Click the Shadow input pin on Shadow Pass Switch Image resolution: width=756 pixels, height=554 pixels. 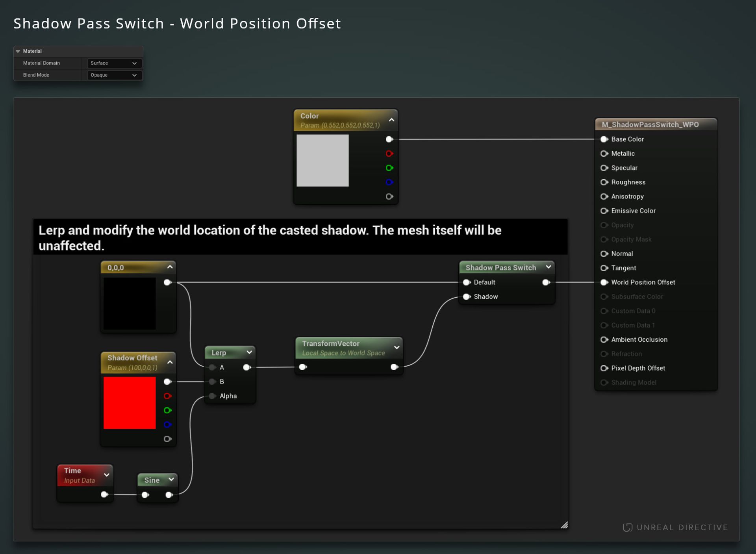pos(467,296)
